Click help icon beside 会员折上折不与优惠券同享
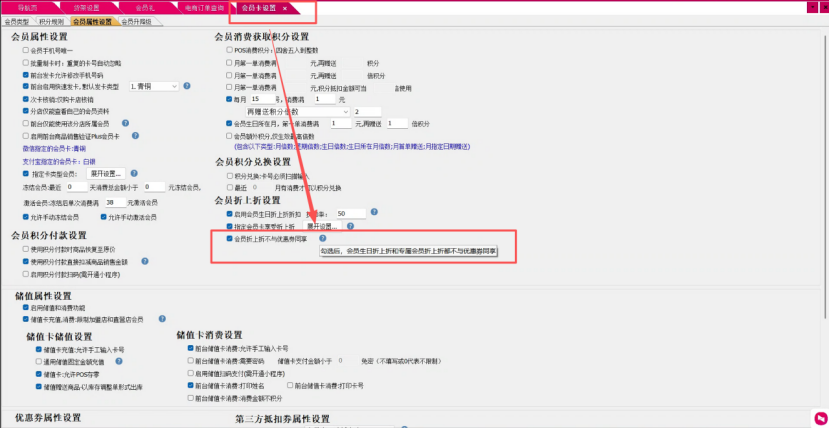 pyautogui.click(x=323, y=238)
